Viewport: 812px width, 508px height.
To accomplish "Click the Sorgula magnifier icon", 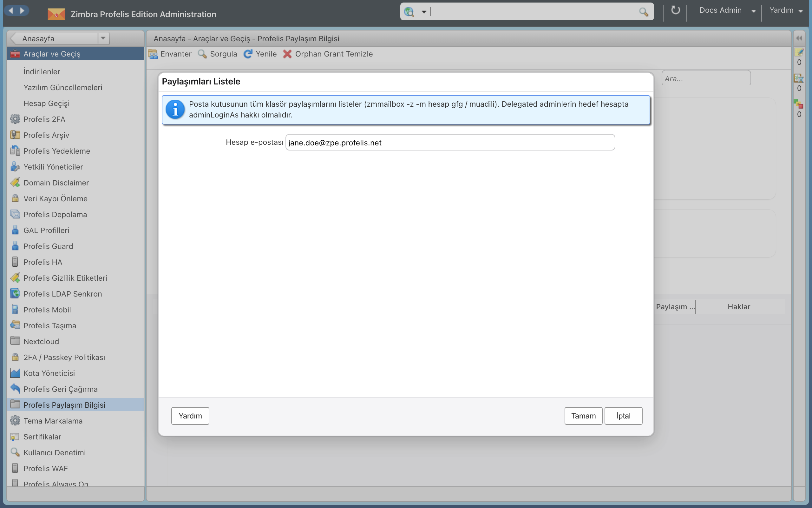I will point(202,54).
